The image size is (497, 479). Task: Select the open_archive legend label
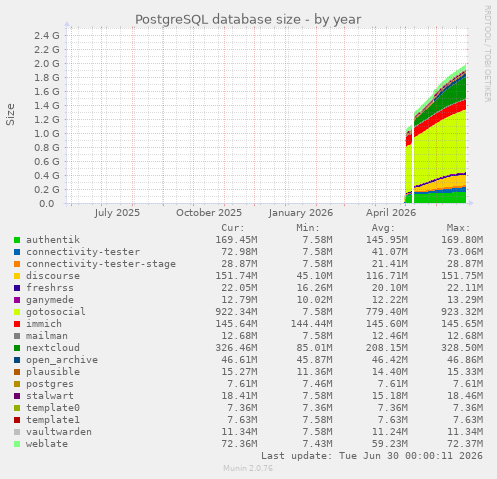tap(62, 360)
